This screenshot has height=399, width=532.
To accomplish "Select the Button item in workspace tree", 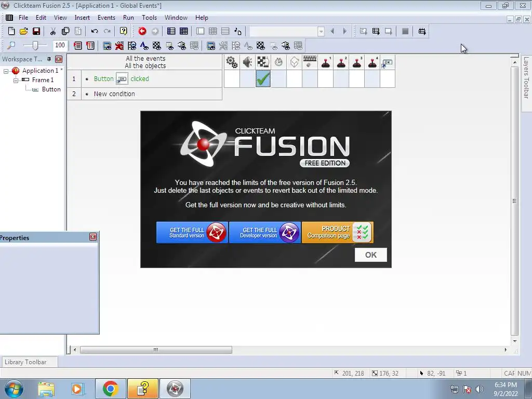I will pos(51,89).
